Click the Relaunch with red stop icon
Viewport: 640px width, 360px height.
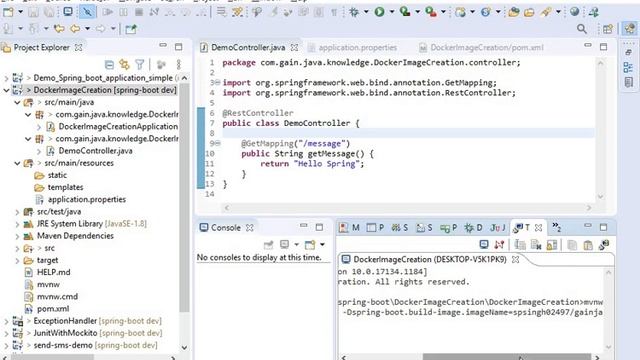pos(431,12)
